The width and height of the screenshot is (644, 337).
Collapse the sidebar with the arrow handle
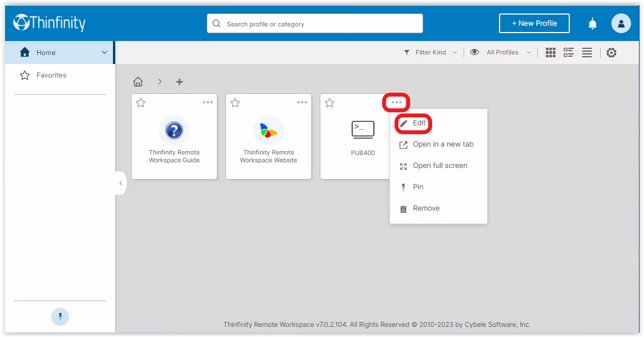coord(121,183)
